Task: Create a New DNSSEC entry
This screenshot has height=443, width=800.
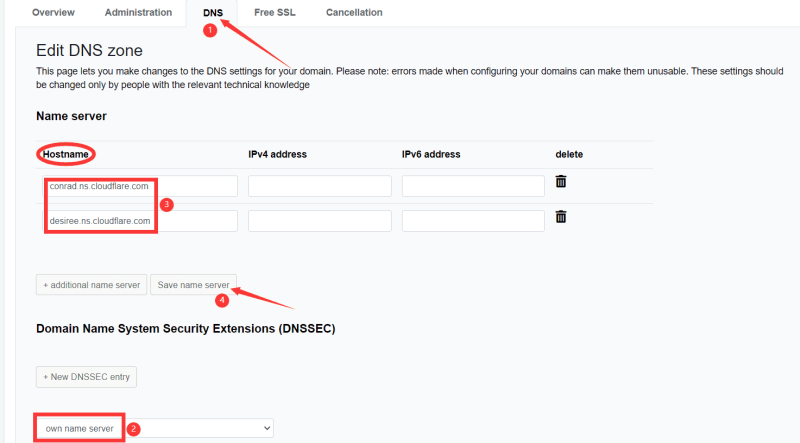Action: click(x=86, y=377)
